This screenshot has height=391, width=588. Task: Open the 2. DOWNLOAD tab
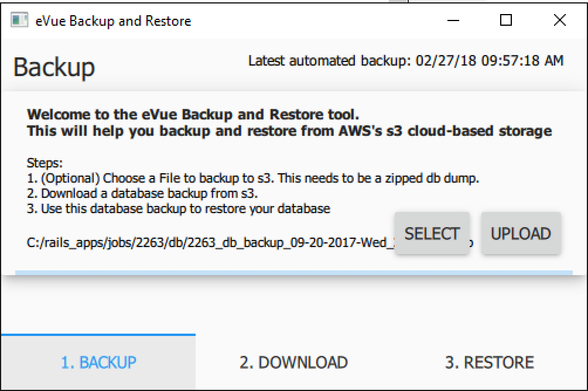293,362
